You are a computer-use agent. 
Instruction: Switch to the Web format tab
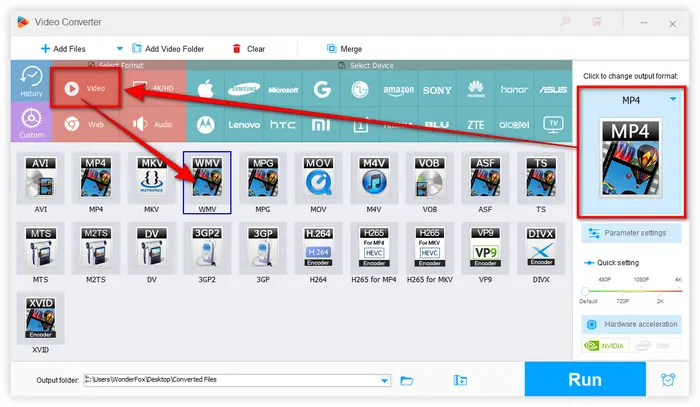pyautogui.click(x=85, y=125)
